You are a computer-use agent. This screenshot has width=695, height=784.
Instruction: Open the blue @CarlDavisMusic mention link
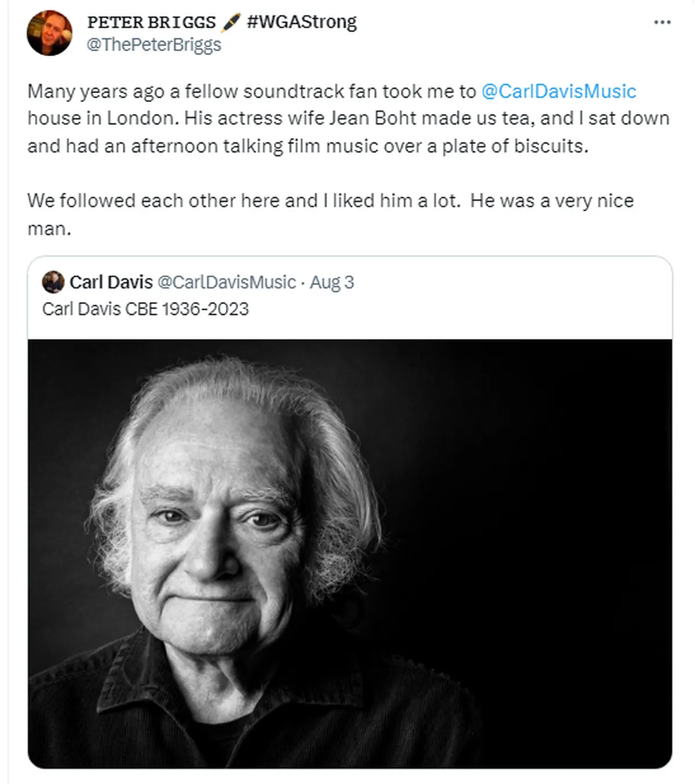(x=559, y=90)
